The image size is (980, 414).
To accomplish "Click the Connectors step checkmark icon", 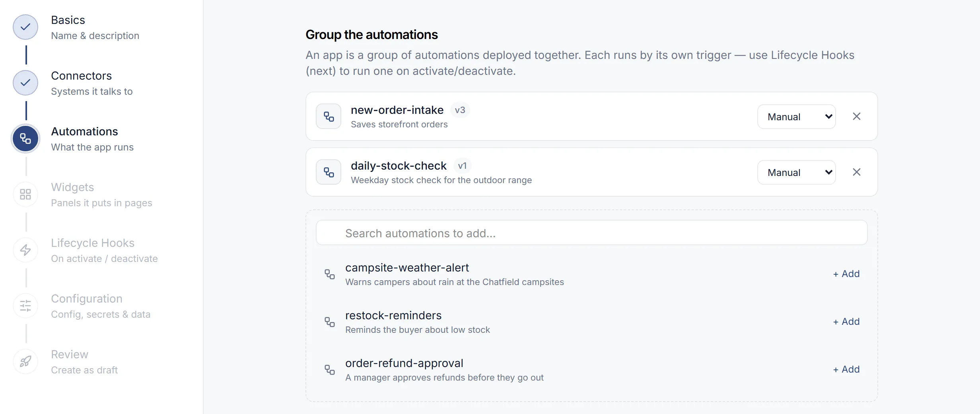I will coord(25,83).
